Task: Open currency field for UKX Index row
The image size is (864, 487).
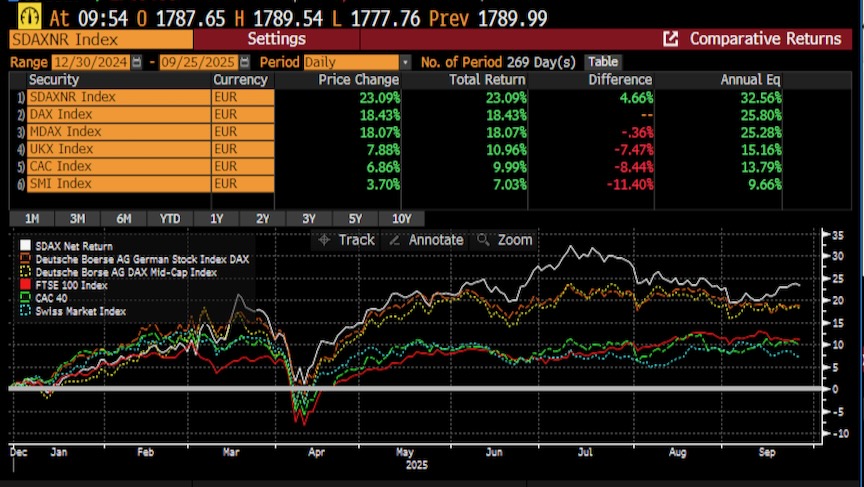Action: coord(241,149)
